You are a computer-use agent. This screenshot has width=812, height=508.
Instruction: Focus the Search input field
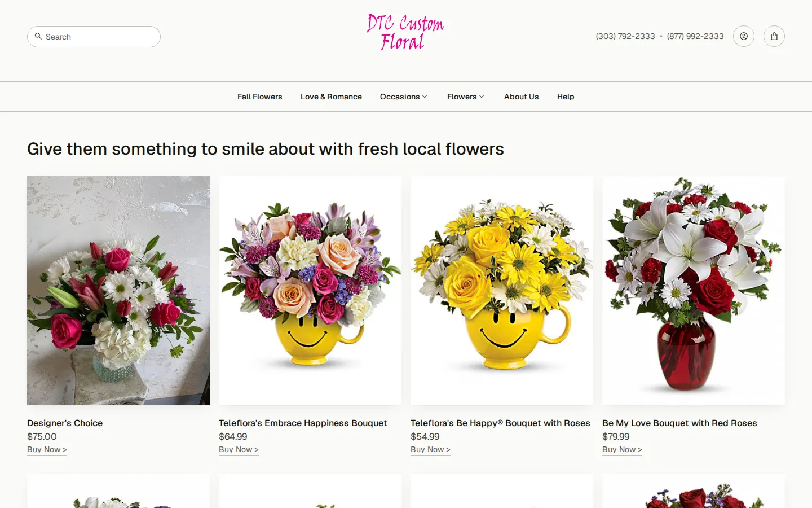point(94,37)
